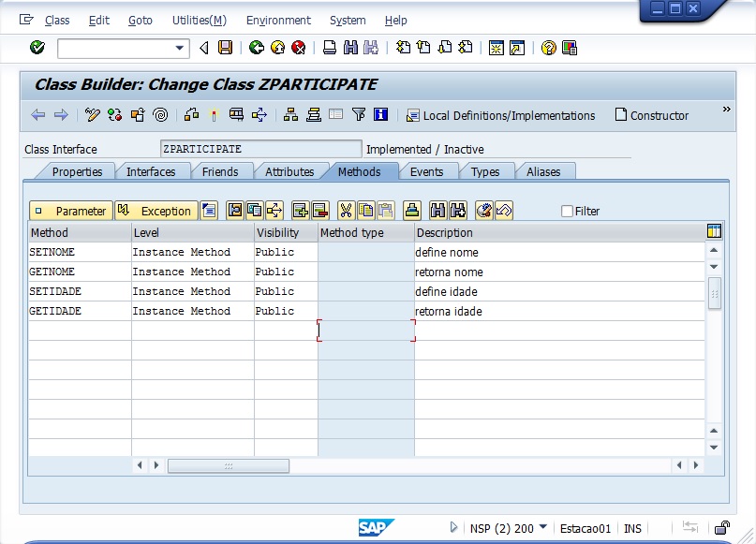Viewport: 756px width, 544px height.
Task: Click the green Enter checkmark icon
Action: click(x=37, y=48)
